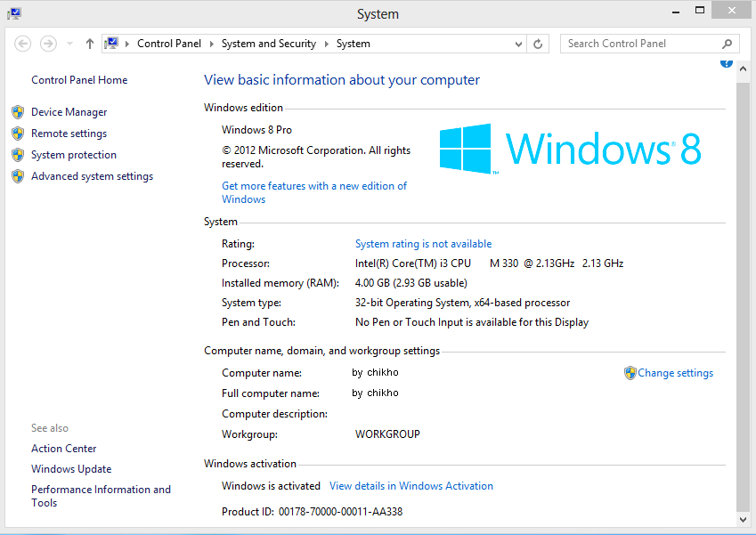The image size is (756, 535).
Task: Expand arrow after System and Security
Action: (x=327, y=44)
